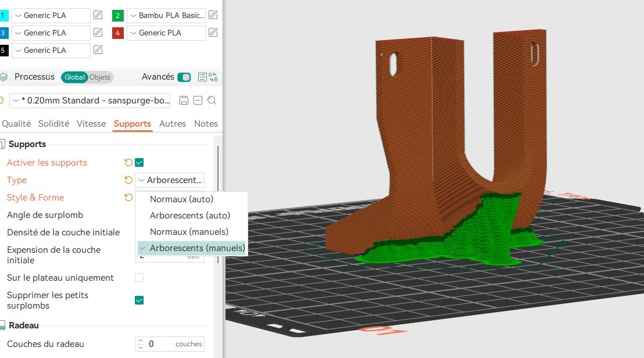The image size is (644, 358).
Task: Expand the 0.20mm Standard process preset dropdown
Action: [90, 101]
